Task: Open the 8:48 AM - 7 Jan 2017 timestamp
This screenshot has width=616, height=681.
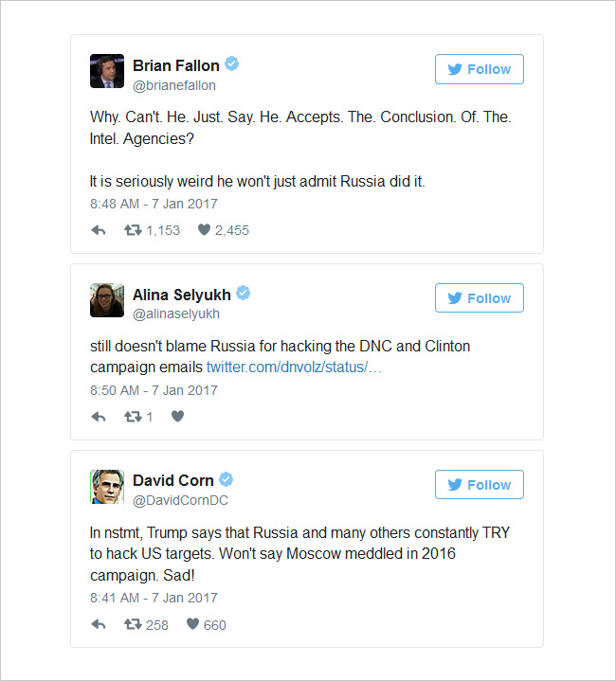Action: pyautogui.click(x=154, y=204)
